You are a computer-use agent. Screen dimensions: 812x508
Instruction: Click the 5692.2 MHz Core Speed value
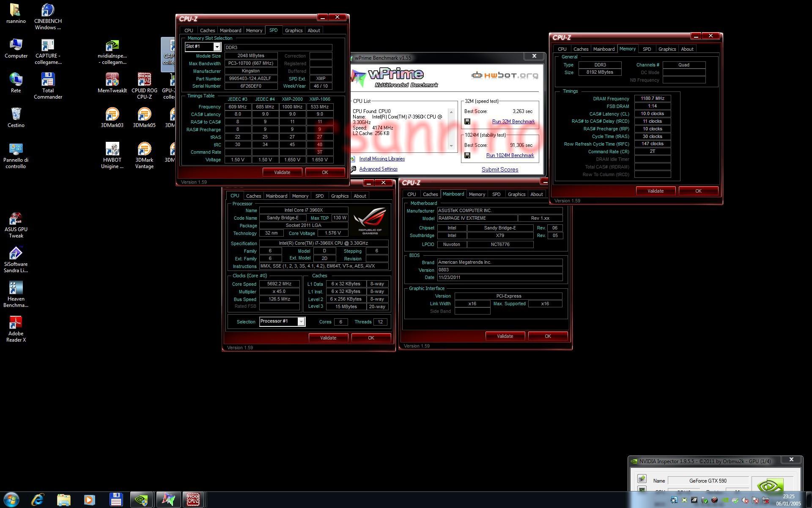[279, 284]
